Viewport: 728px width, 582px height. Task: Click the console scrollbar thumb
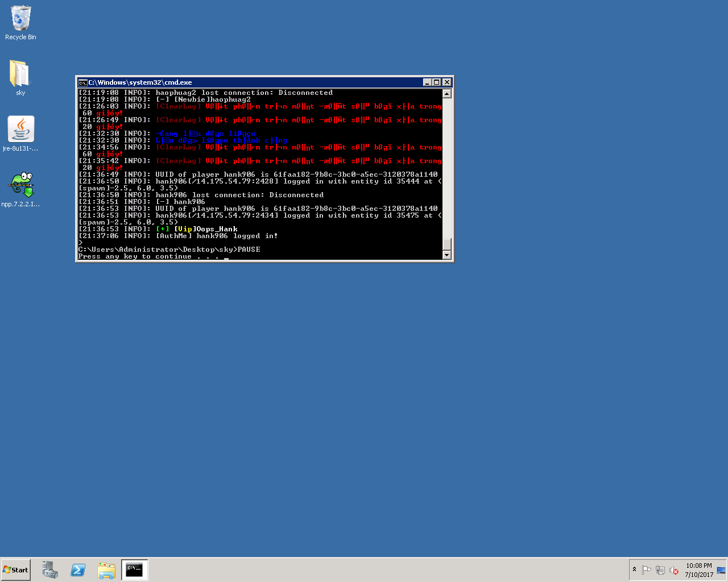pos(447,244)
